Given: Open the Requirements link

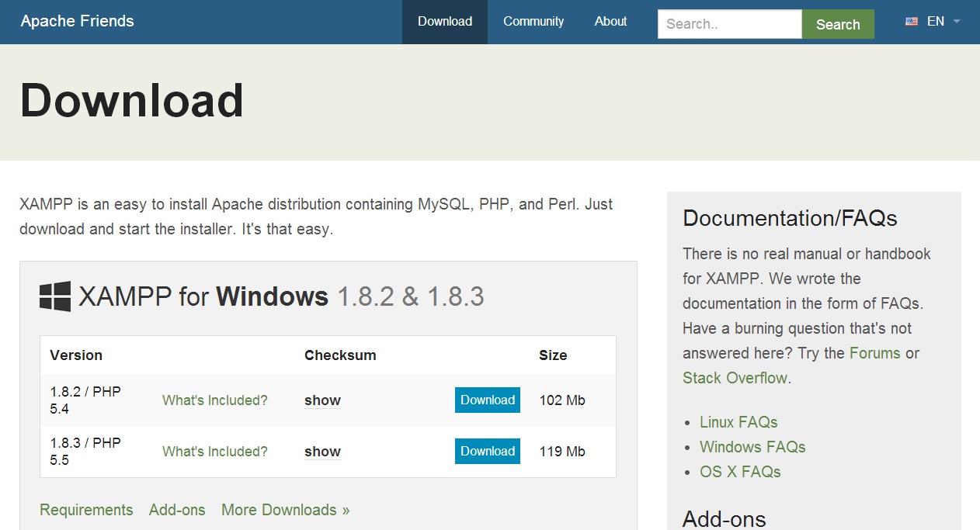Looking at the screenshot, I should pyautogui.click(x=86, y=510).
